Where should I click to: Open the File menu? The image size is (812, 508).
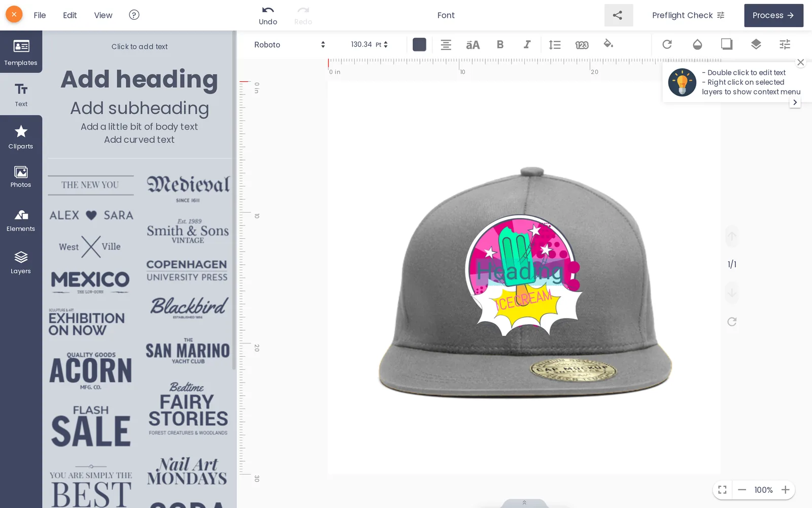pos(40,15)
